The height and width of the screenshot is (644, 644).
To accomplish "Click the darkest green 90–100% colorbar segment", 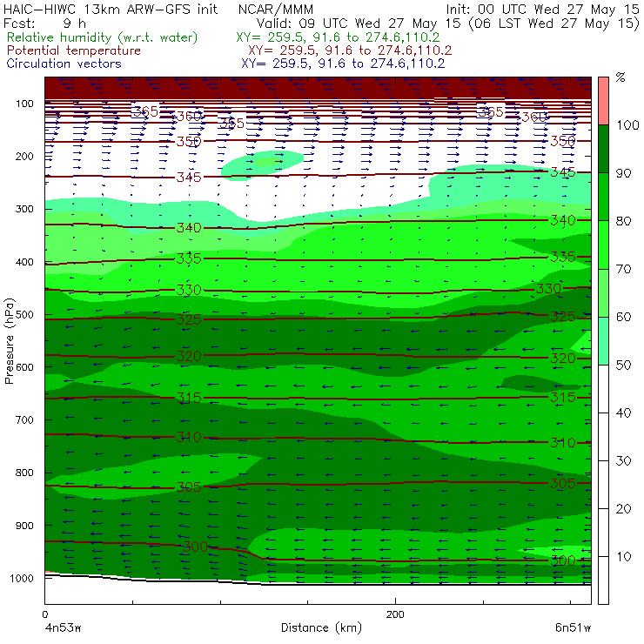I will (x=603, y=149).
